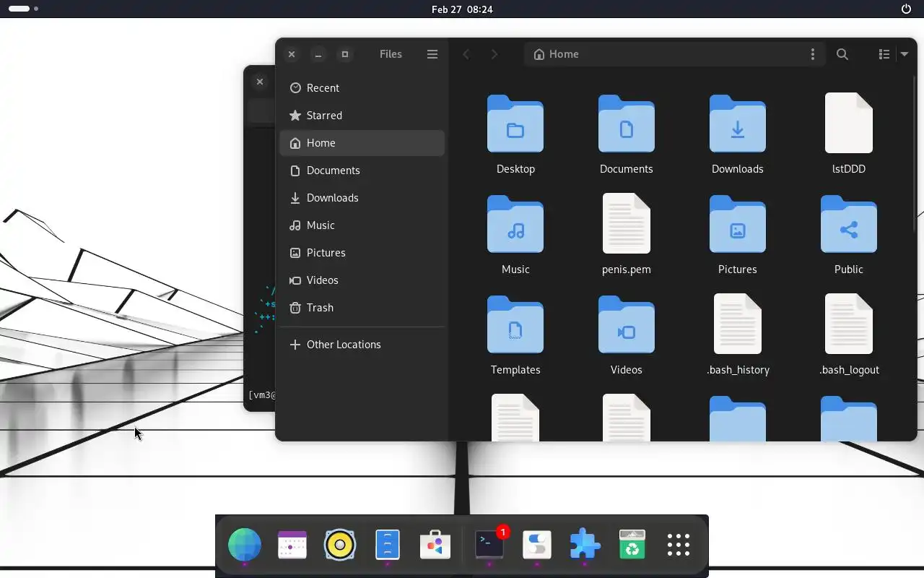The height and width of the screenshot is (578, 924).
Task: Click the Home path bar field
Action: (x=674, y=54)
